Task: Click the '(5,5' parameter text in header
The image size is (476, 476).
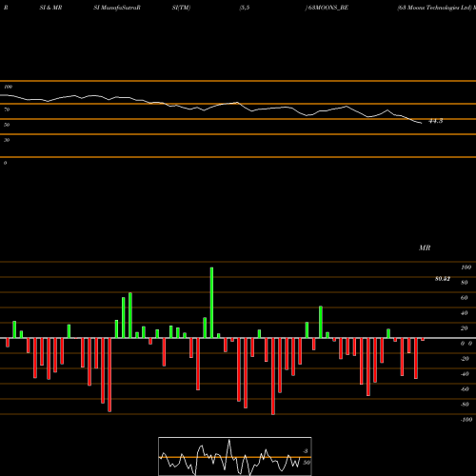Action: (245, 8)
